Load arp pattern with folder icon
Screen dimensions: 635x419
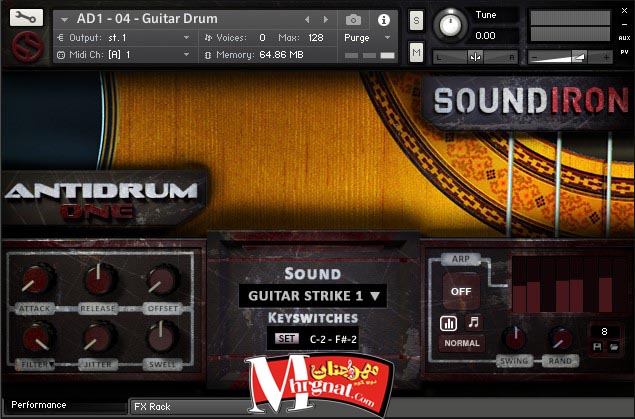click(x=614, y=347)
